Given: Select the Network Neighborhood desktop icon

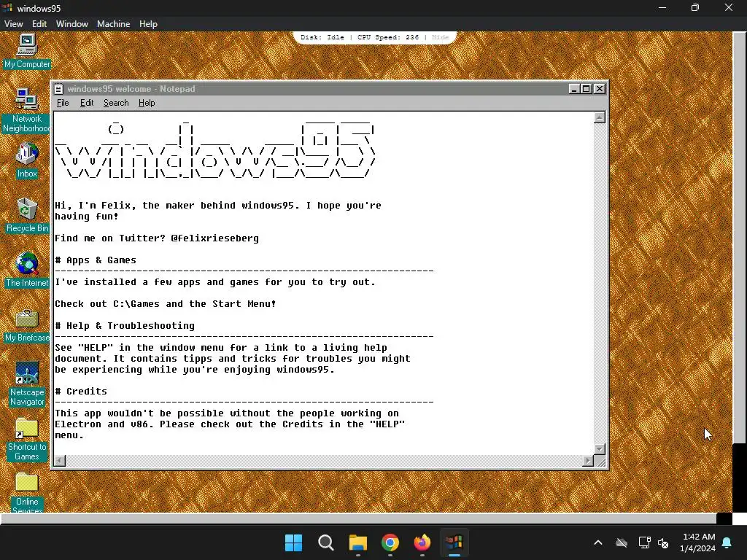Looking at the screenshot, I should pyautogui.click(x=27, y=111).
